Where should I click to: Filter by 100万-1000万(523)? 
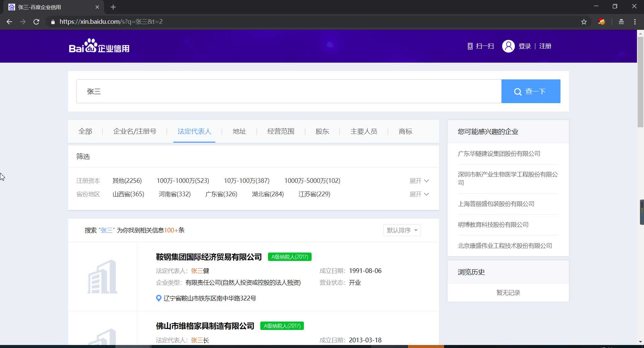[x=183, y=181]
